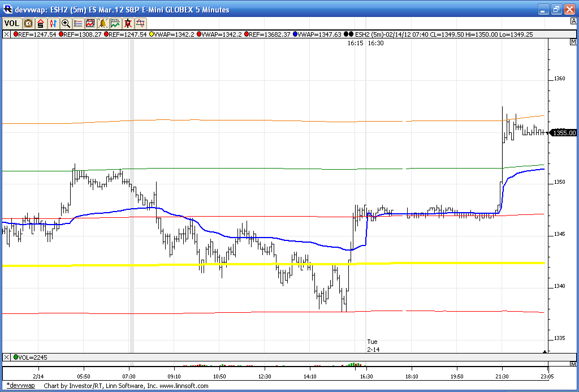
Task: Activate the magnifier zoom tool
Action: 66,24
